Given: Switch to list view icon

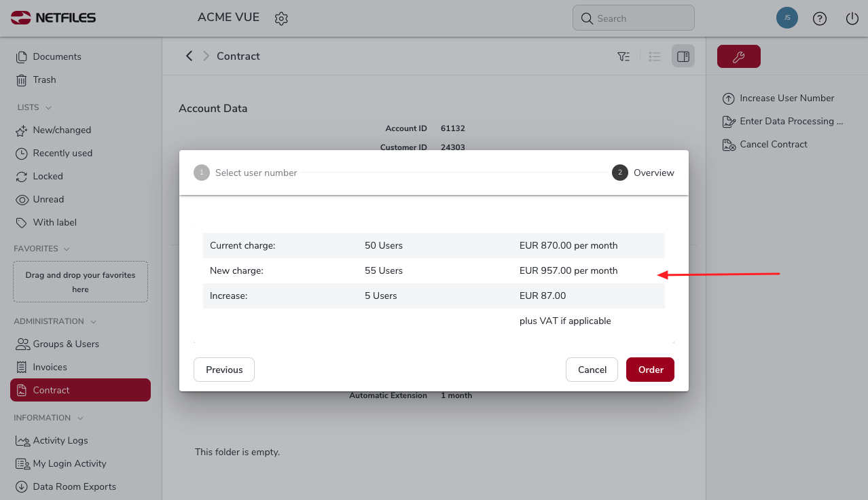Looking at the screenshot, I should click(655, 56).
